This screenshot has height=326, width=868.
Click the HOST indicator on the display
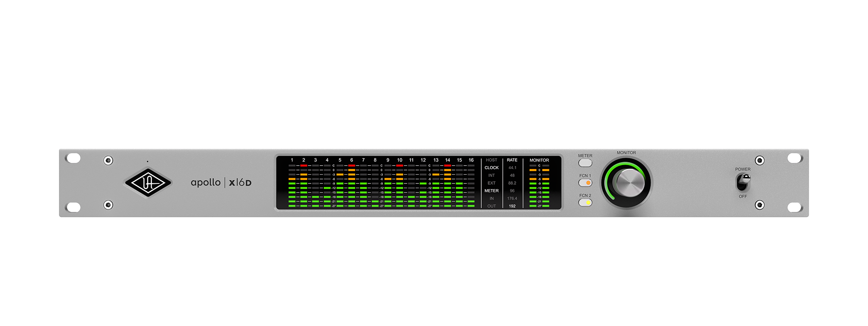[491, 160]
